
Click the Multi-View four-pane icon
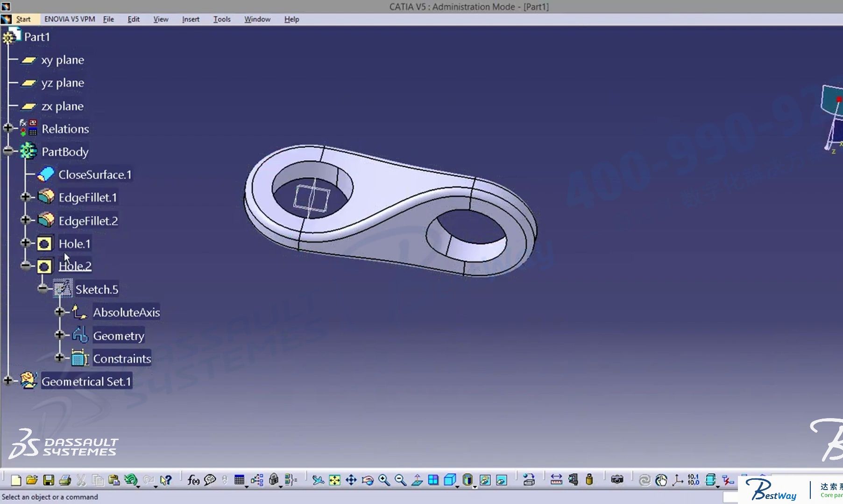pos(433,480)
